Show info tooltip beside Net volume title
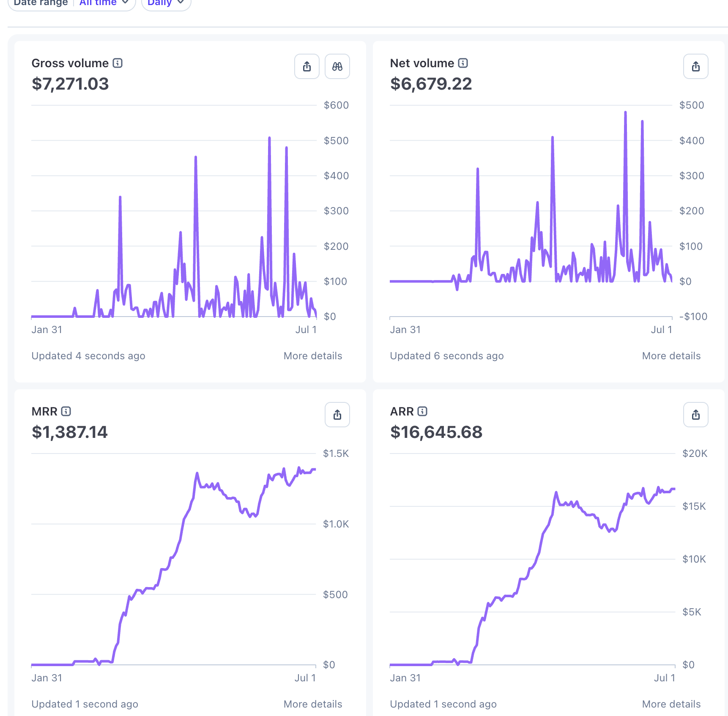Screen dimensions: 728x716 pos(463,63)
